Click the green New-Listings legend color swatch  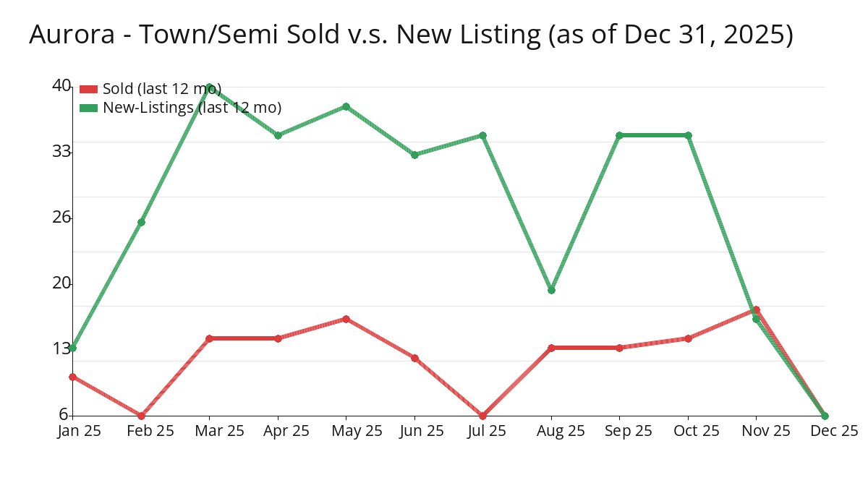pos(88,108)
